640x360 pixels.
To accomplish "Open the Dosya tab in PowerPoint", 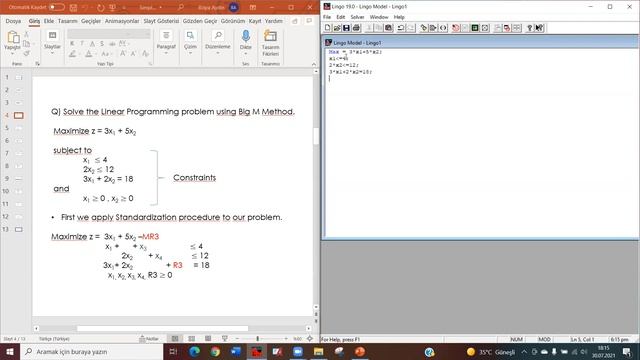I will pos(13,21).
